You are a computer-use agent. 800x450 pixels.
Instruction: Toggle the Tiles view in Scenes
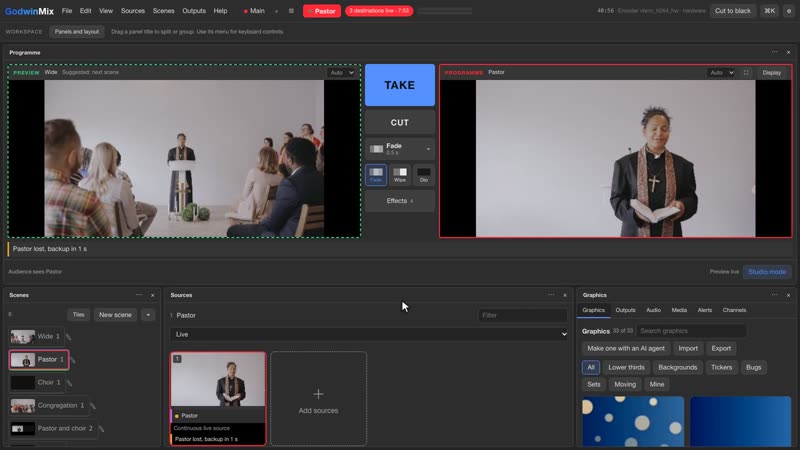[78, 315]
